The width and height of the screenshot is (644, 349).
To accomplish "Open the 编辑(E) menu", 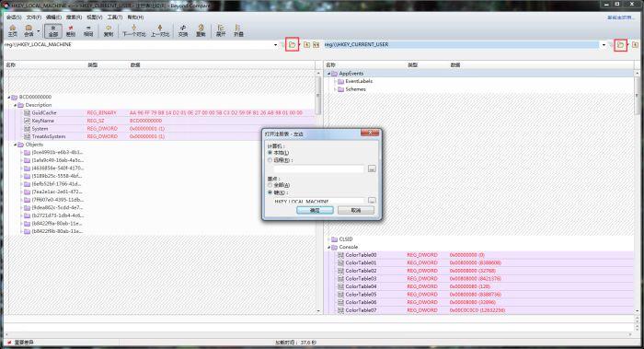I will pos(53,17).
